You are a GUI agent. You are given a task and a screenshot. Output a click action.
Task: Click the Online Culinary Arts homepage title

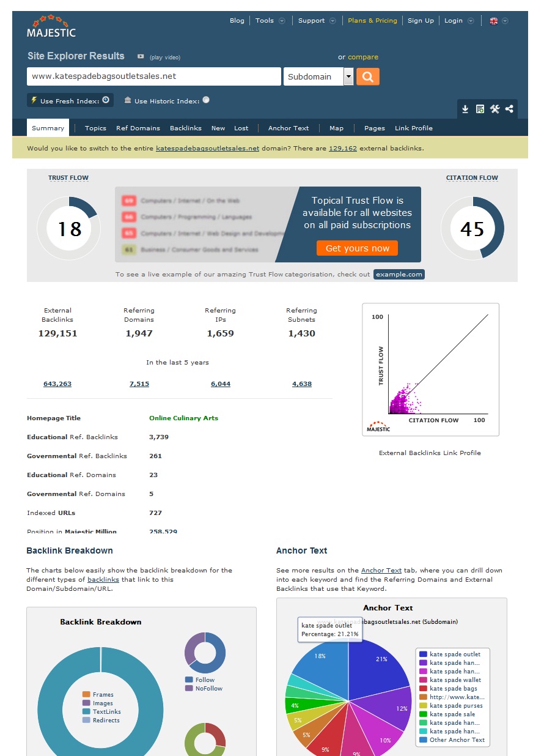tap(183, 418)
